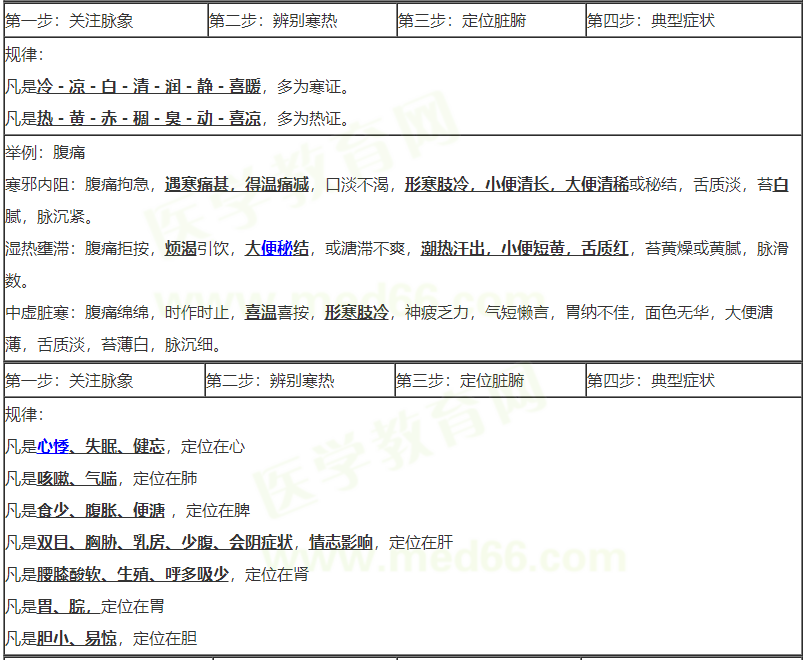Viewport: 806px width, 660px height.
Task: Click the underlined "潮热汗出,小便短黄,舌质红" text
Action: (x=524, y=249)
